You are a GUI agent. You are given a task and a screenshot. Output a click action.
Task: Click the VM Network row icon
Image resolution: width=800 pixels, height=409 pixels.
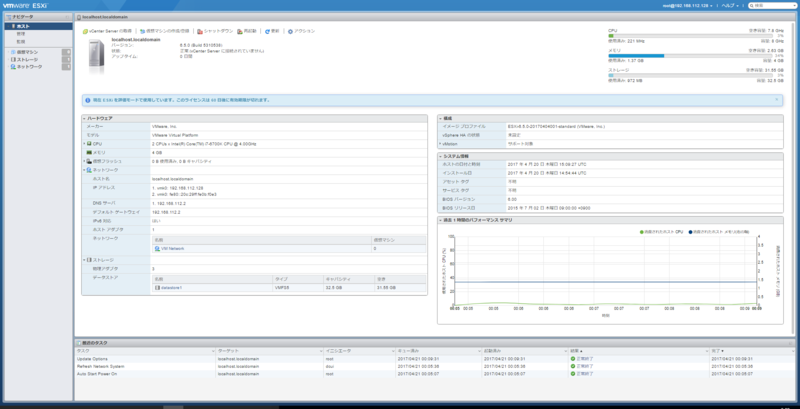(157, 248)
